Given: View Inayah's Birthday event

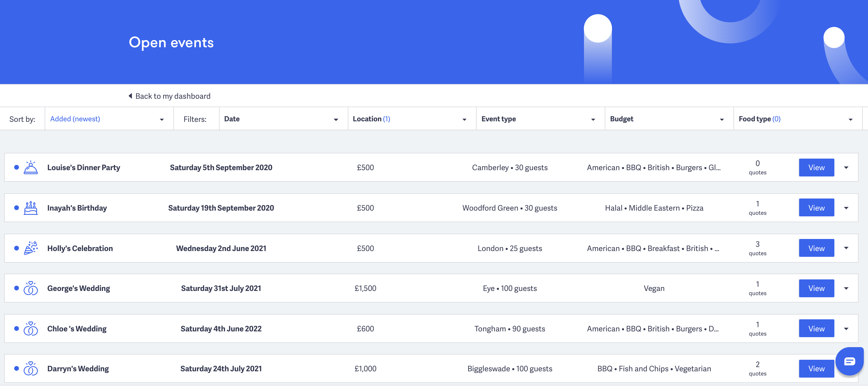Looking at the screenshot, I should [x=816, y=208].
